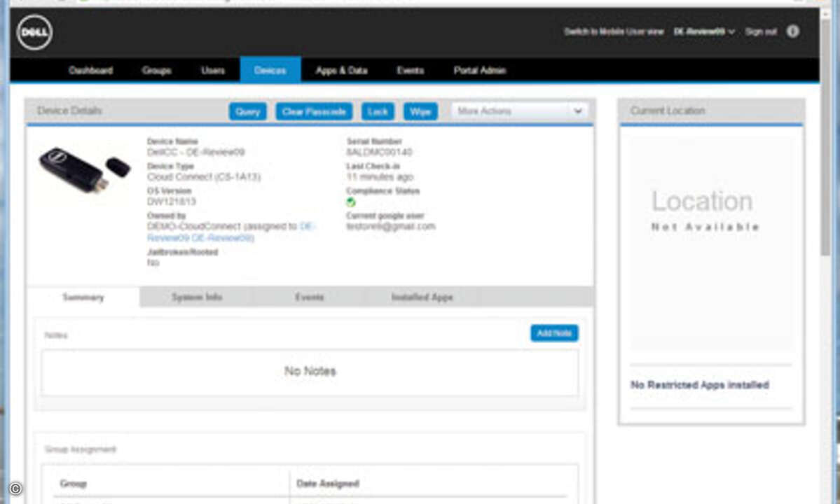This screenshot has width=840, height=504.
Task: Click the Current google user email
Action: point(391,226)
